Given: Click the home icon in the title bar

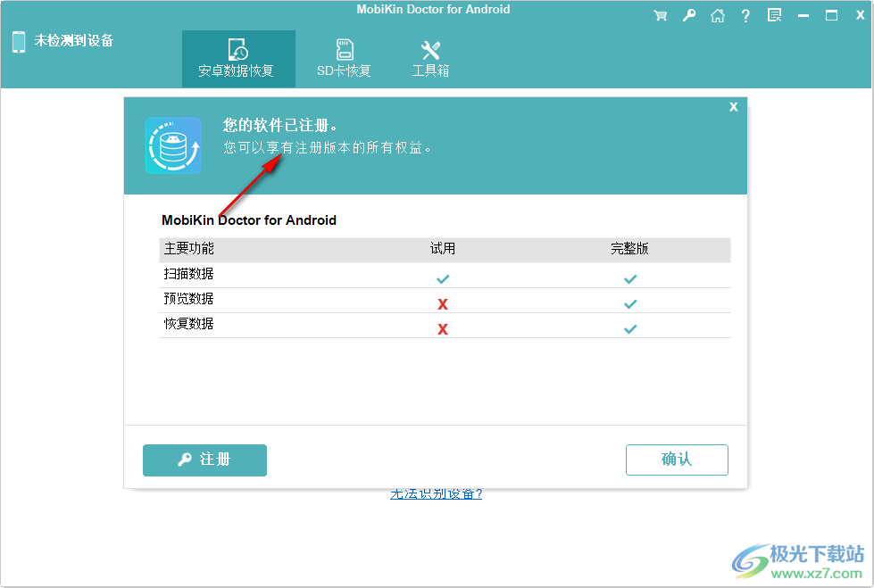Looking at the screenshot, I should [717, 15].
